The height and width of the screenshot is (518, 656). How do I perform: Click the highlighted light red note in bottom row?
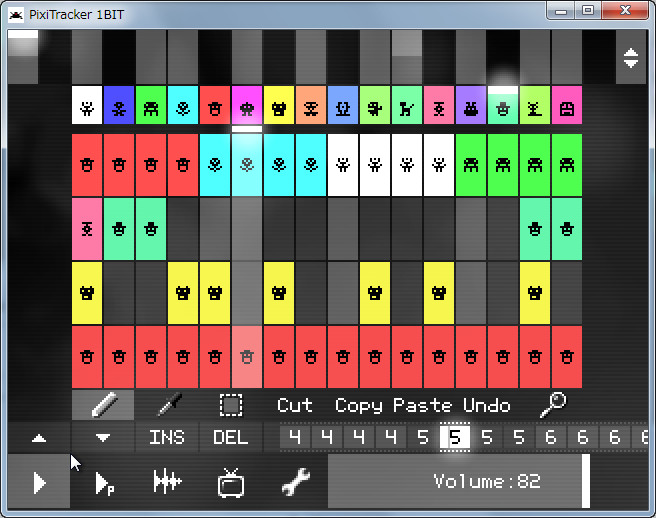247,357
